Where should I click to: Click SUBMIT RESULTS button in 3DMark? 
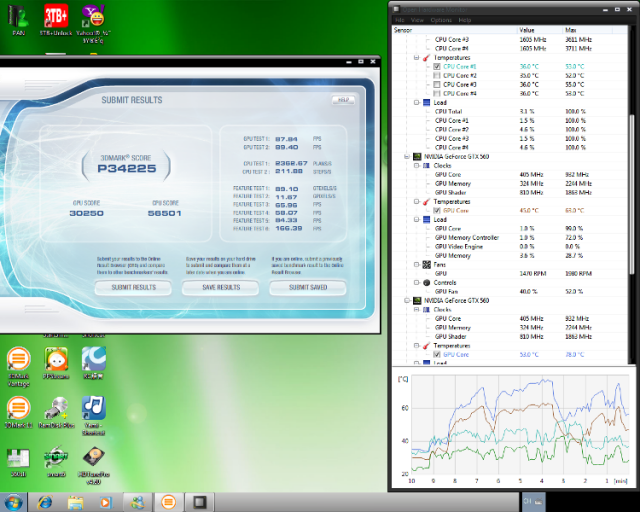point(133,287)
